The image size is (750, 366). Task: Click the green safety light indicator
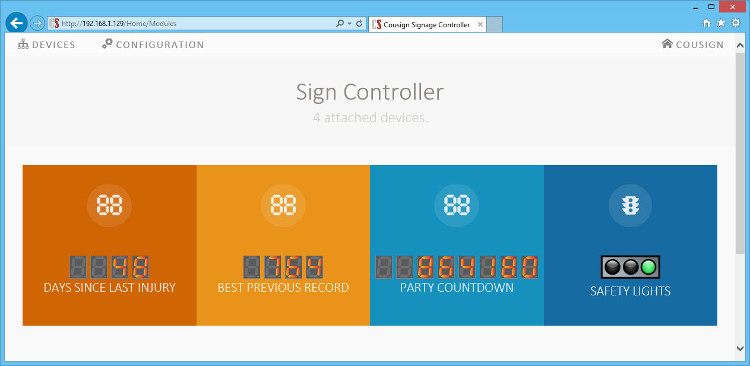[x=649, y=267]
